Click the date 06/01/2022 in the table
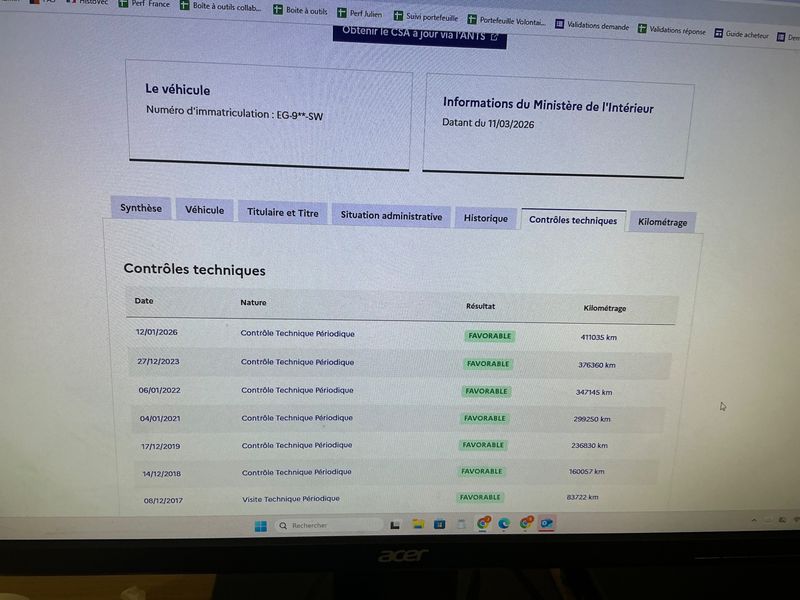Screen dimensions: 800x600 (x=160, y=390)
